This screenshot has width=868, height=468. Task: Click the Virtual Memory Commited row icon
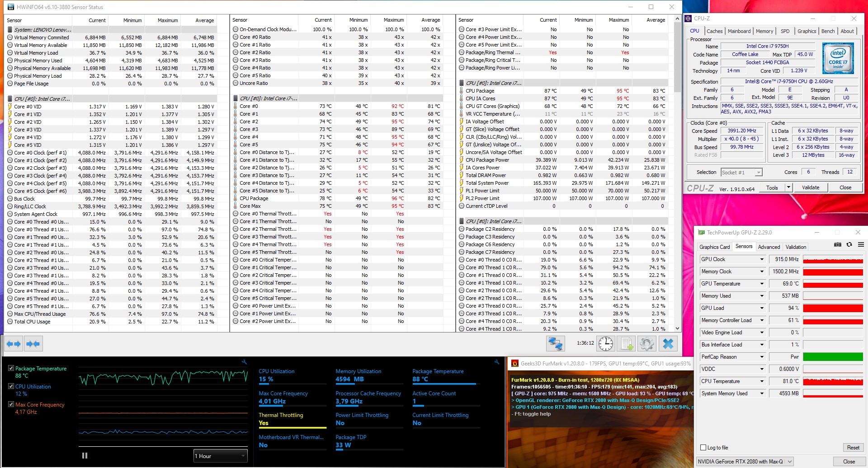[x=10, y=37]
